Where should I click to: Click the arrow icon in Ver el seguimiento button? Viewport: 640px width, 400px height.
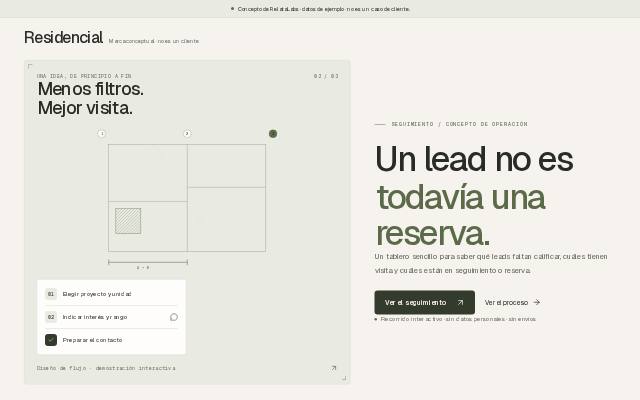click(460, 302)
